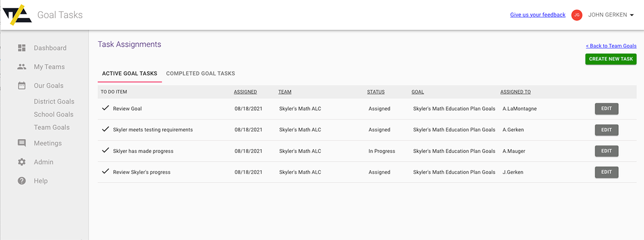Toggle the checkmark for Skyler meets testing requirements
Viewport: 644px width, 240px height.
105,129
